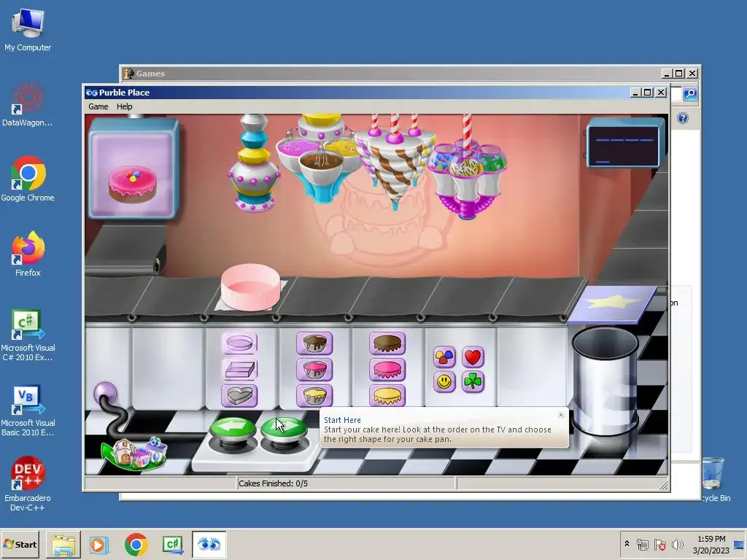The height and width of the screenshot is (560, 747).
Task: Open the Help menu
Action: (124, 106)
